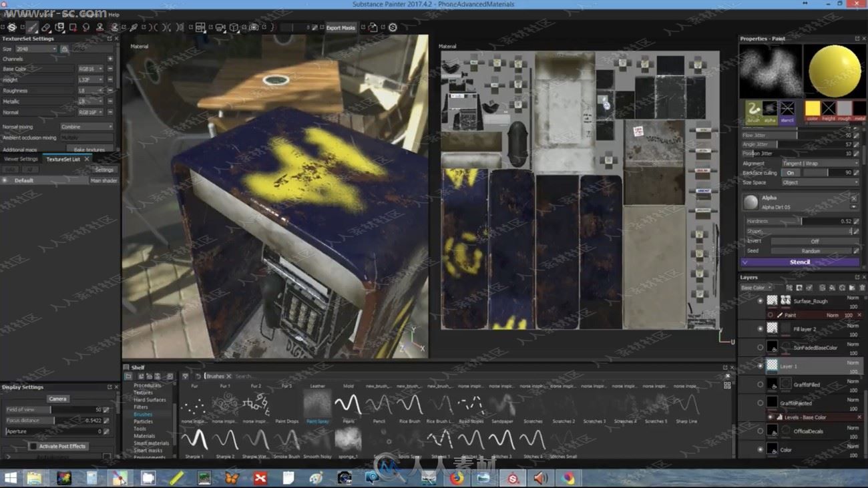This screenshot has height=488, width=868.
Task: Toggle the Invert Off button
Action: click(815, 241)
